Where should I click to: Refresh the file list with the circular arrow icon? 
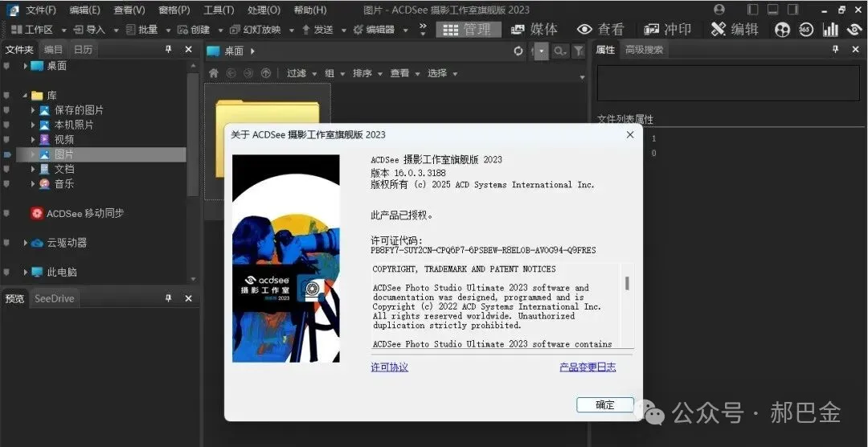[518, 51]
